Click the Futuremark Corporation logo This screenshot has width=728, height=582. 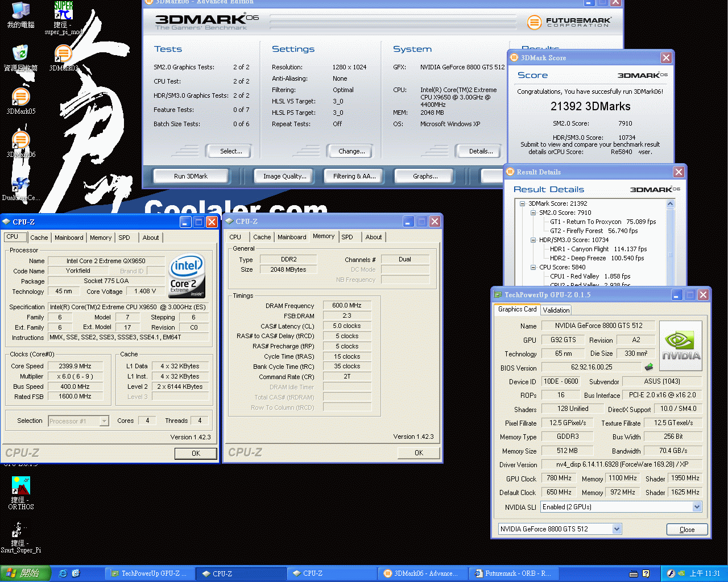pos(570,23)
